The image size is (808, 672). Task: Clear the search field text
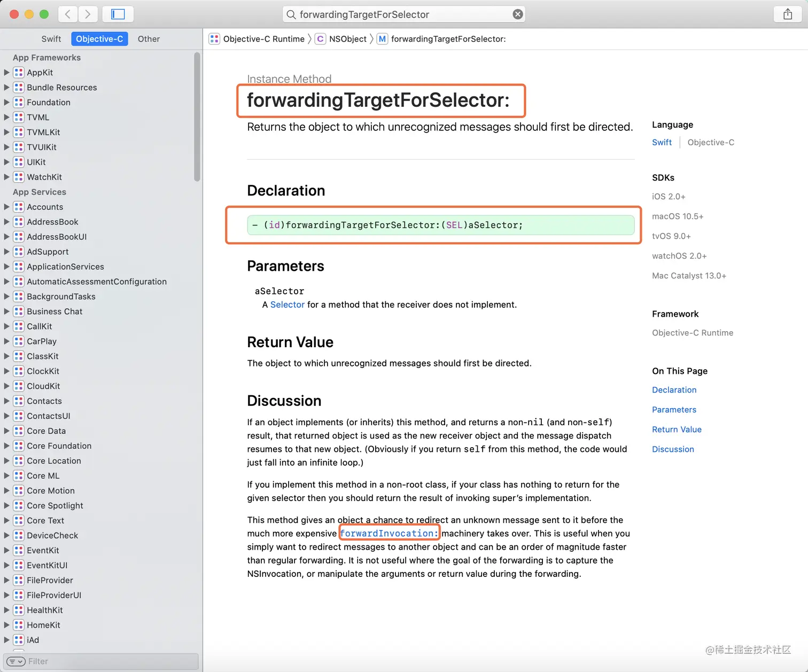pyautogui.click(x=517, y=14)
